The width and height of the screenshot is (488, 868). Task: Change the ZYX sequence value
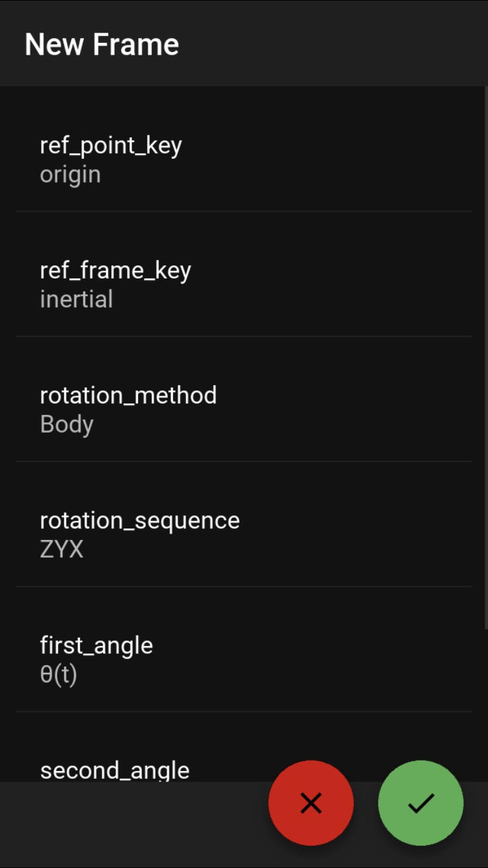pos(62,550)
